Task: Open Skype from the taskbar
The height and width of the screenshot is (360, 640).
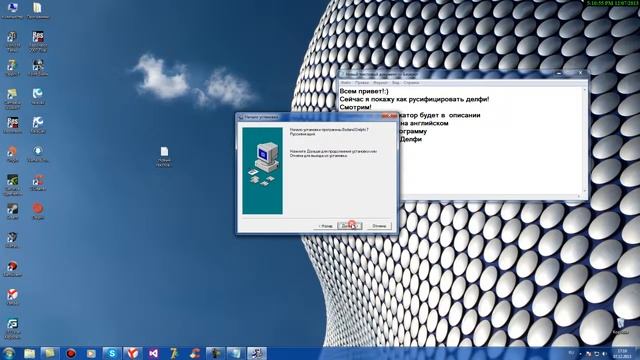Action: tap(112, 353)
